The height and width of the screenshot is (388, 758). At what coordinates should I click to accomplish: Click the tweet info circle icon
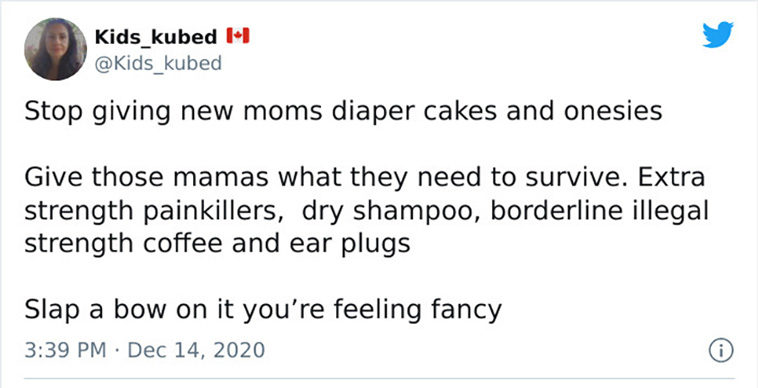tap(721, 350)
